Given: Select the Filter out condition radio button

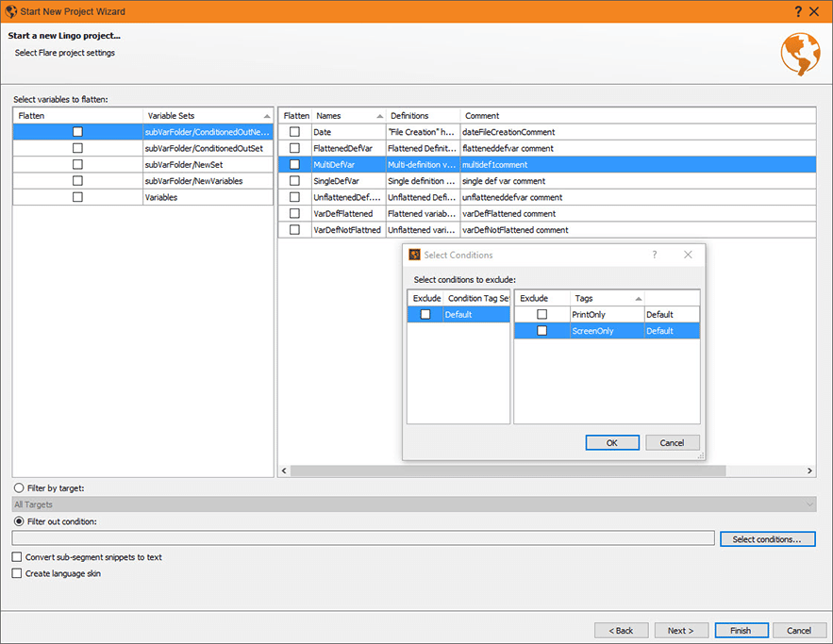Looking at the screenshot, I should pos(19,521).
